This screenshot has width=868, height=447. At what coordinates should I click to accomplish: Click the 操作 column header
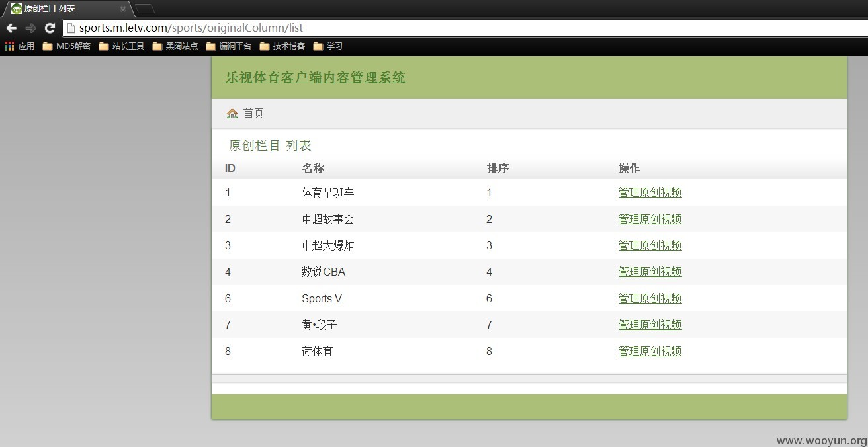click(629, 168)
